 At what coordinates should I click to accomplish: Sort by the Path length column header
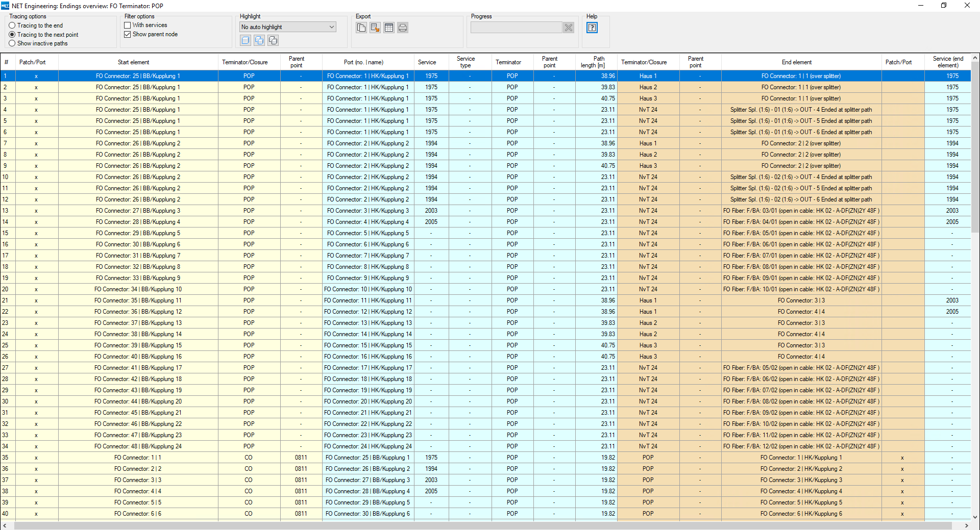pyautogui.click(x=596, y=62)
